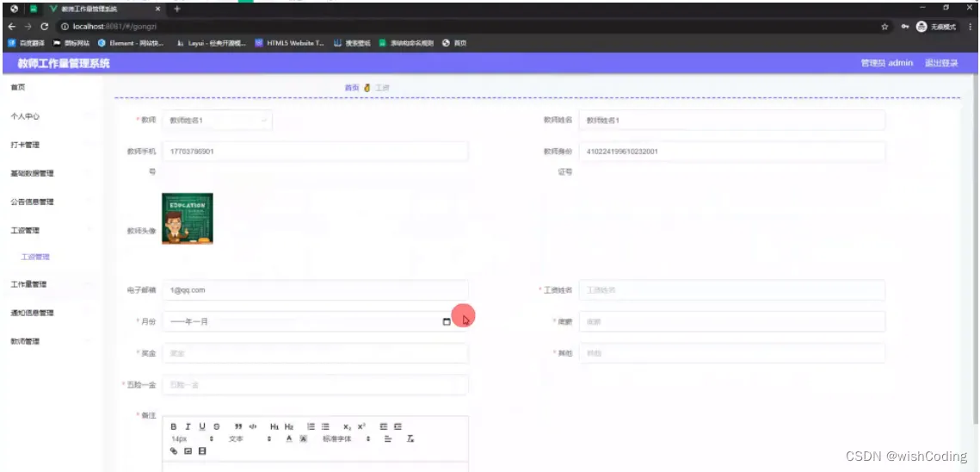980x472 pixels.
Task: Click the browser back arrow
Action: pos(12,27)
